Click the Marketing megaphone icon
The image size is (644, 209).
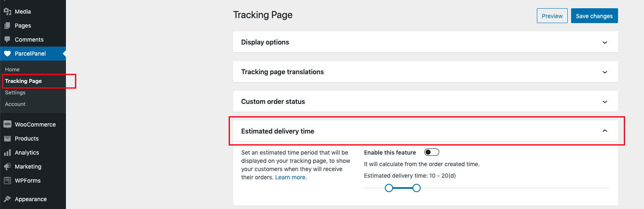click(x=7, y=167)
